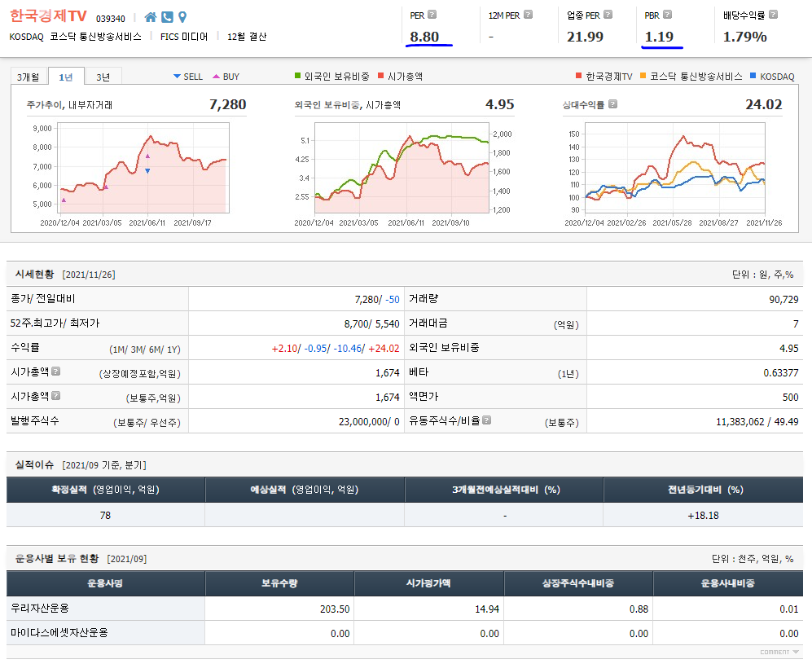Open help icon beside 상대수익률 chart title
The width and height of the screenshot is (812, 664).
(612, 104)
